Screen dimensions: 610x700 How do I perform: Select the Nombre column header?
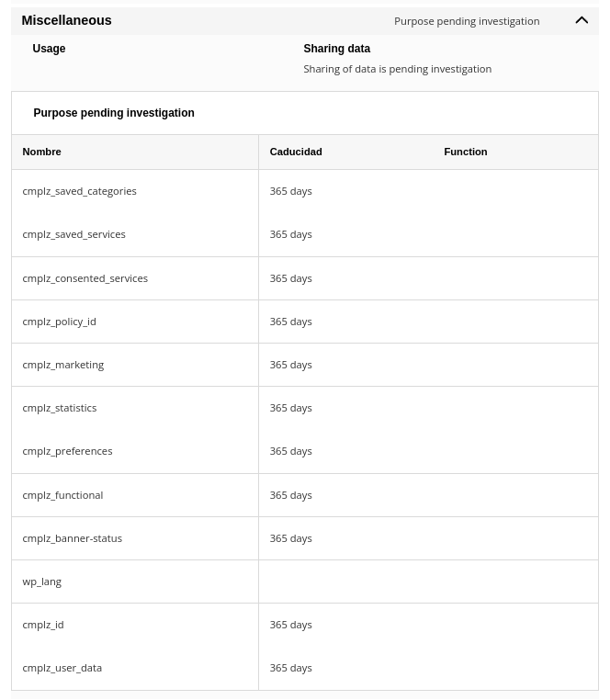(x=41, y=152)
